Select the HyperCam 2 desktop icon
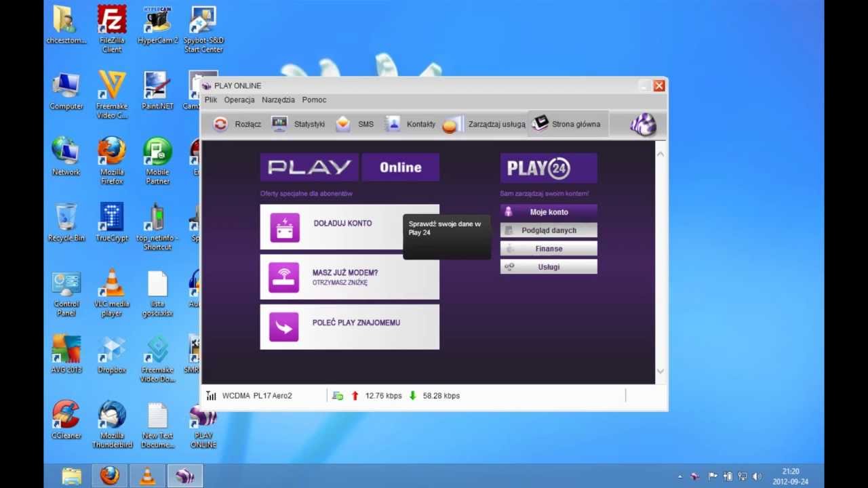868x488 pixels. point(157,26)
